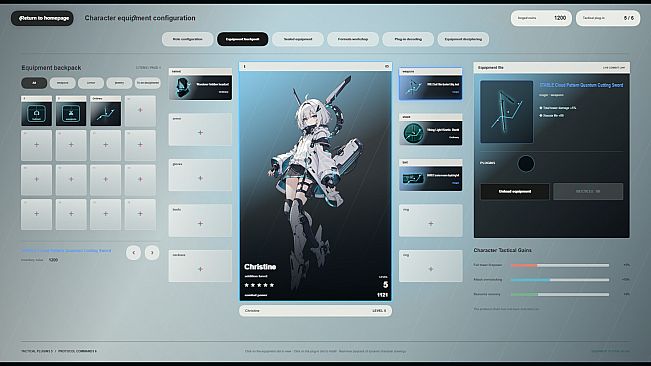Open the equipped helmet slot card
The image size is (651, 366).
coord(200,84)
